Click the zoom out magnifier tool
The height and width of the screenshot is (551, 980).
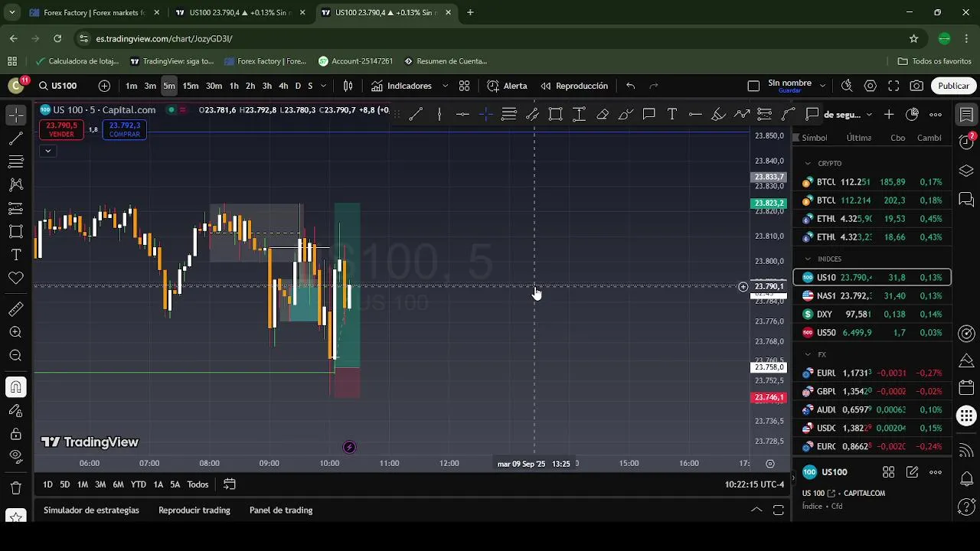coord(16,355)
